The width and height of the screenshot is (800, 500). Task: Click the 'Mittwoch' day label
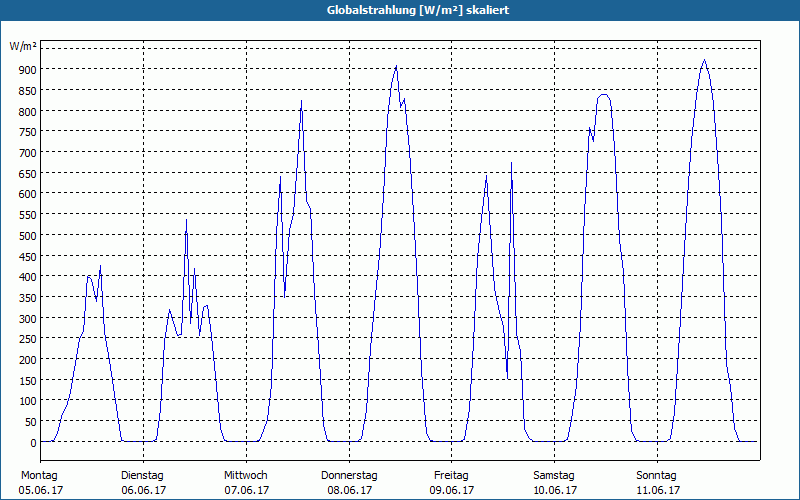tap(245, 476)
